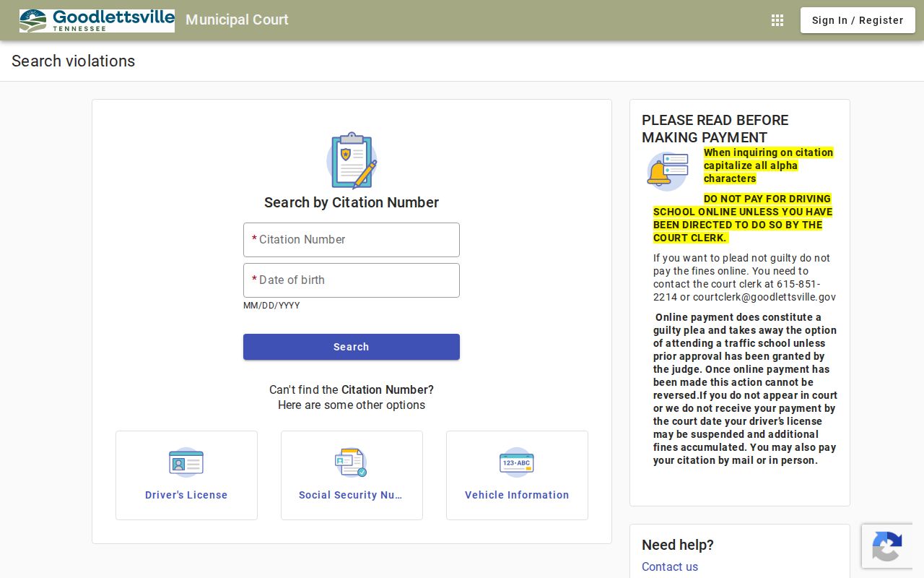Click the Vehicle Information plate icon
Image resolution: width=924 pixels, height=578 pixels.
517,462
